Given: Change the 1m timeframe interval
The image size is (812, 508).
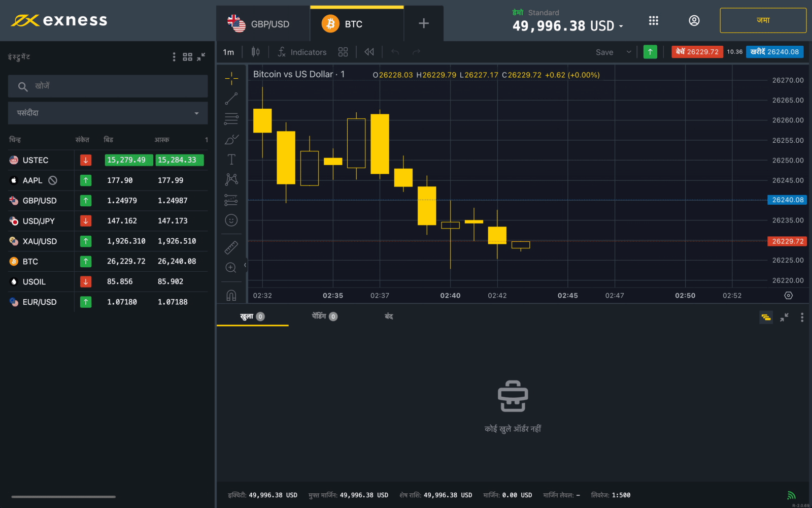Looking at the screenshot, I should coord(228,52).
